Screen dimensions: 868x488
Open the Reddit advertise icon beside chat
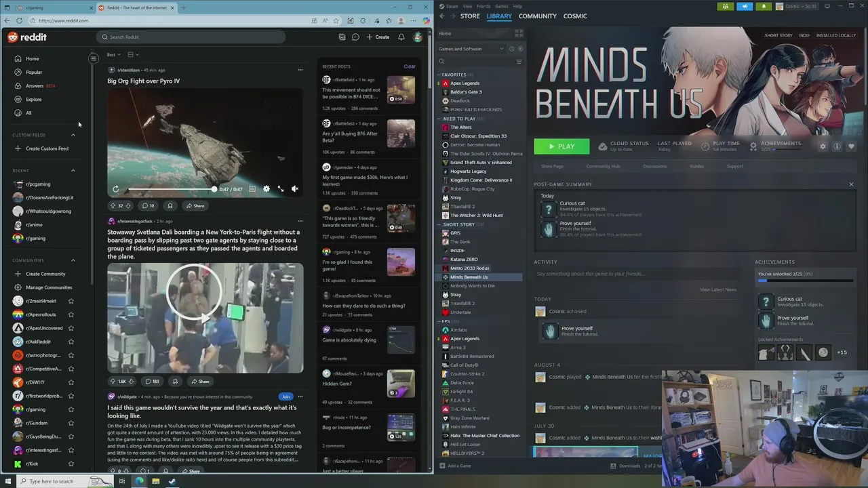[342, 37]
